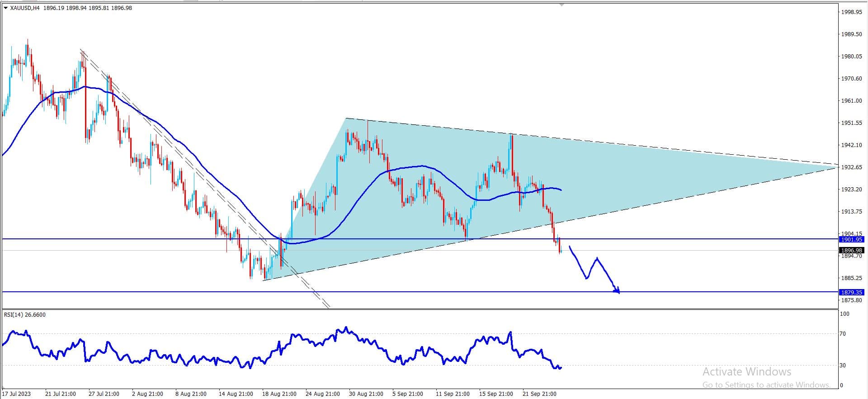Click the 1998.95 price on the scale

point(851,12)
